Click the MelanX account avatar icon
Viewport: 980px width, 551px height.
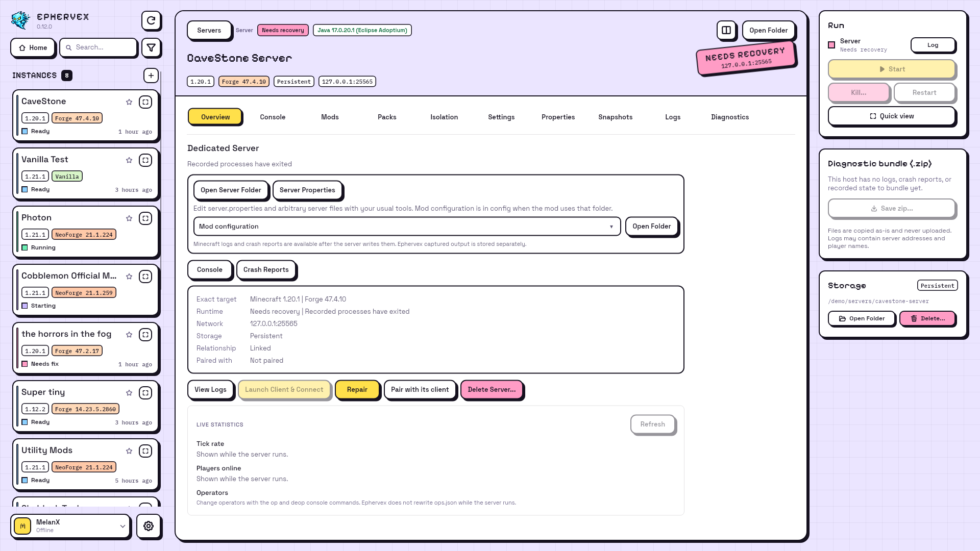tap(22, 526)
